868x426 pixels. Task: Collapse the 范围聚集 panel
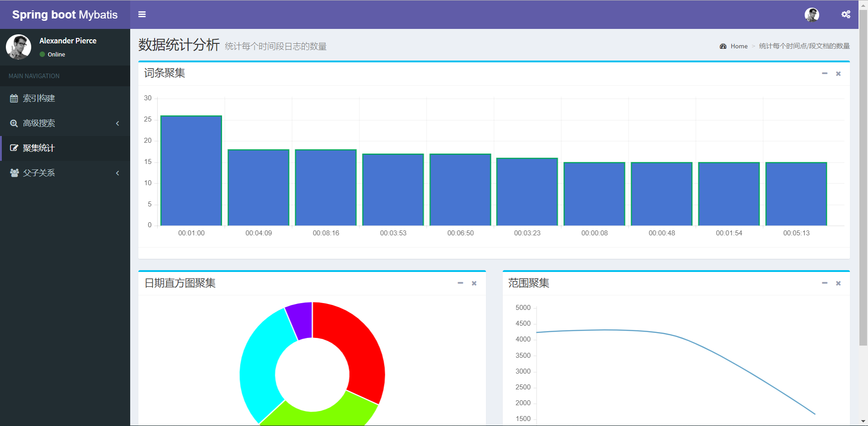[825, 283]
